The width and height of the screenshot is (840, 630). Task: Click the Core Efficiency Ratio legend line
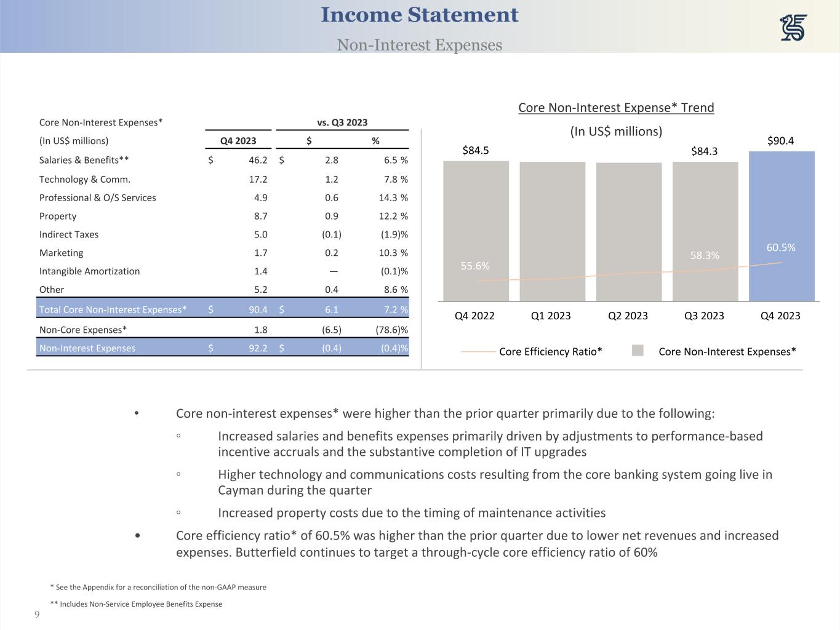478,351
